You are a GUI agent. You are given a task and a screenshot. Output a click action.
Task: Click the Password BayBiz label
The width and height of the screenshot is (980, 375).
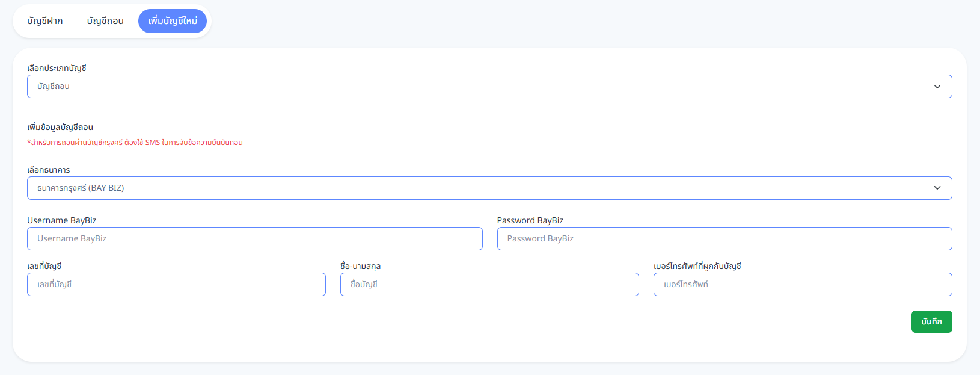[530, 220]
